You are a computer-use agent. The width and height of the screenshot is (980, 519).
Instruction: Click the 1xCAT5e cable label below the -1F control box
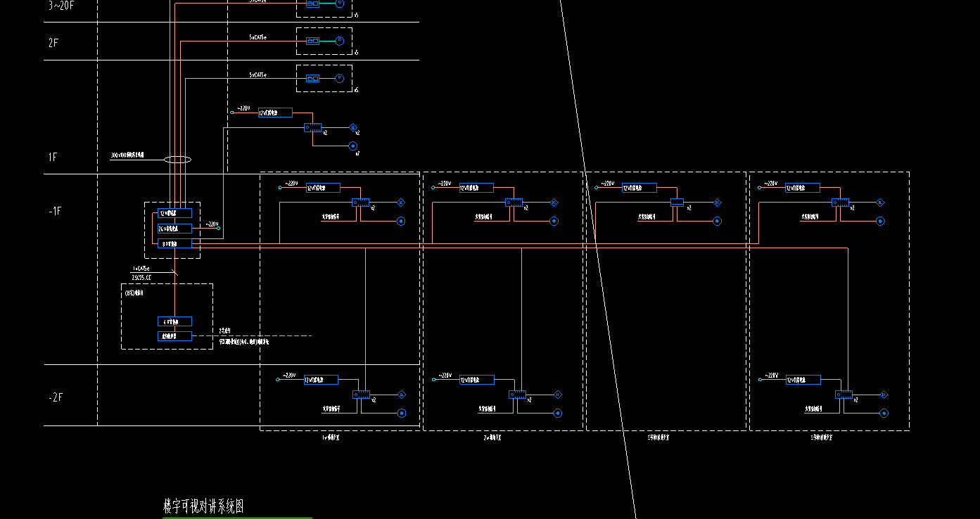[141, 269]
